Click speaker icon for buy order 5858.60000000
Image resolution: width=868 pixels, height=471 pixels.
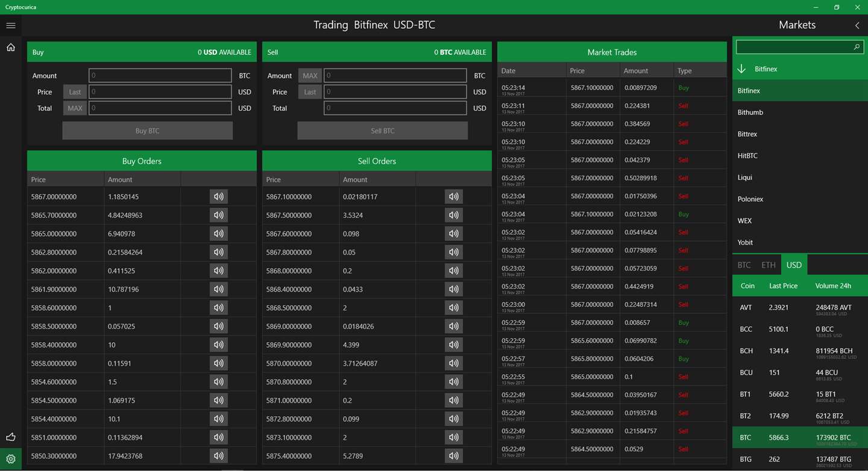click(219, 308)
